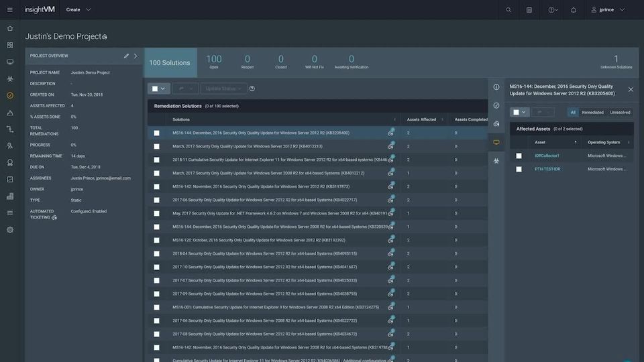Viewport: 644px width, 362px height.
Task: Open the list icon in sidebar
Action: [x=10, y=213]
